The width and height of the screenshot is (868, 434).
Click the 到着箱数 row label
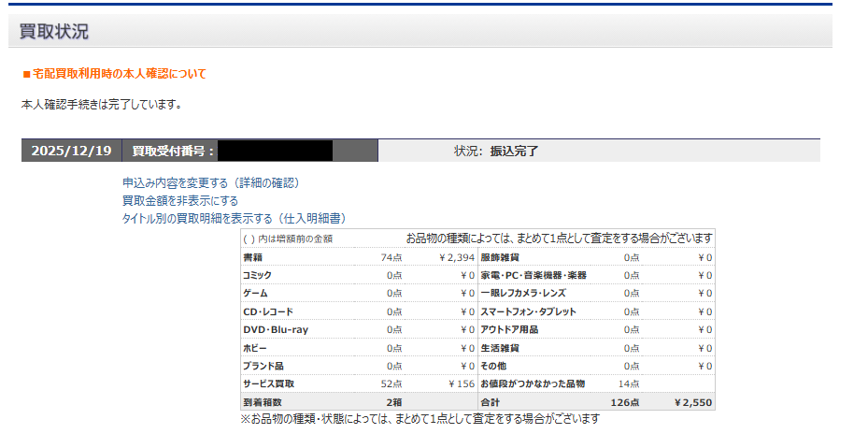coord(262,402)
